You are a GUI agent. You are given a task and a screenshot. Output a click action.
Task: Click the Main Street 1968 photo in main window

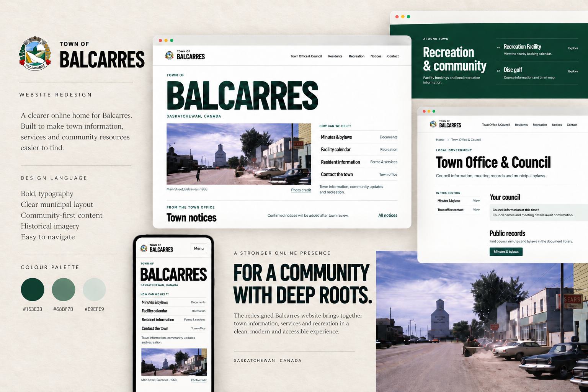(x=239, y=154)
